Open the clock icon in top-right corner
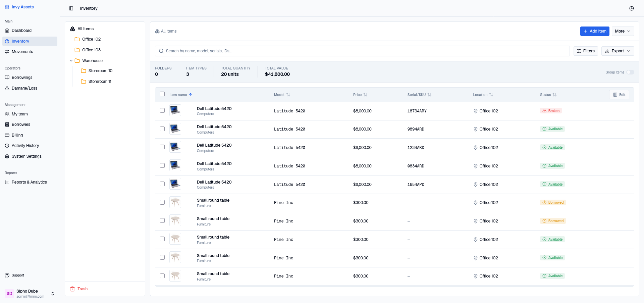644x303 pixels. (x=632, y=8)
